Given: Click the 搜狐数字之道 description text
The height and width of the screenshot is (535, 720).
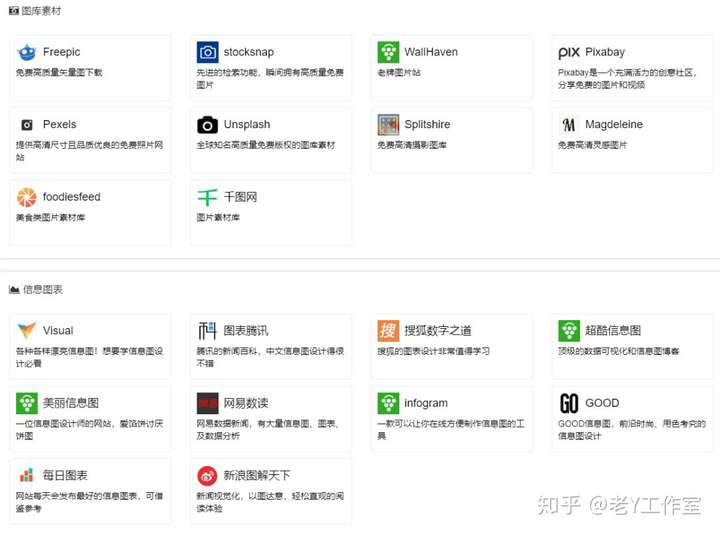Looking at the screenshot, I should coord(433,351).
